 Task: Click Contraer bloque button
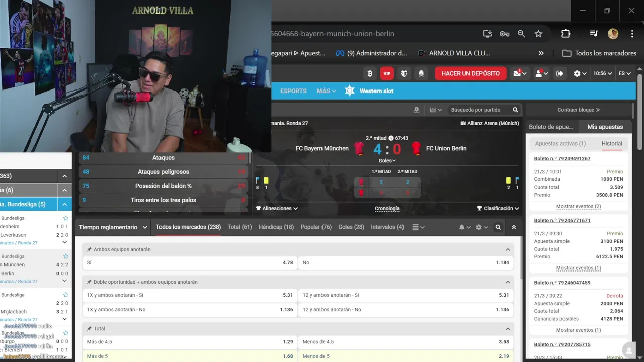[x=579, y=110]
